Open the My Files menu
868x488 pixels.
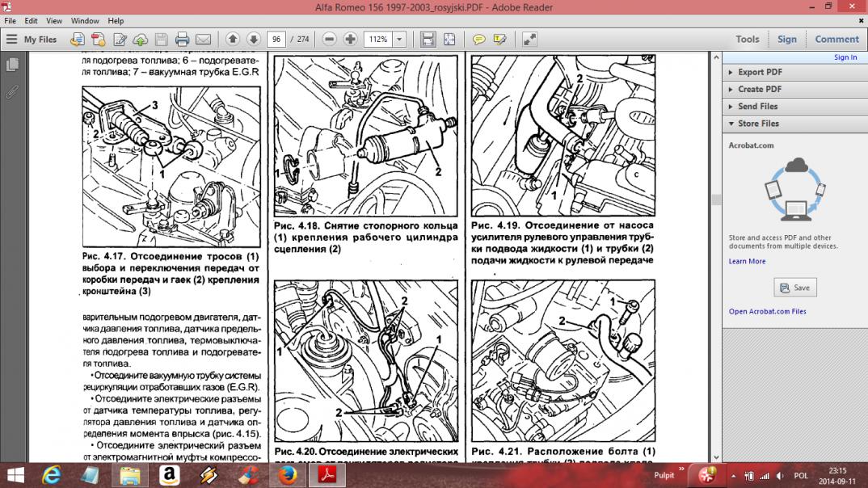pos(32,40)
